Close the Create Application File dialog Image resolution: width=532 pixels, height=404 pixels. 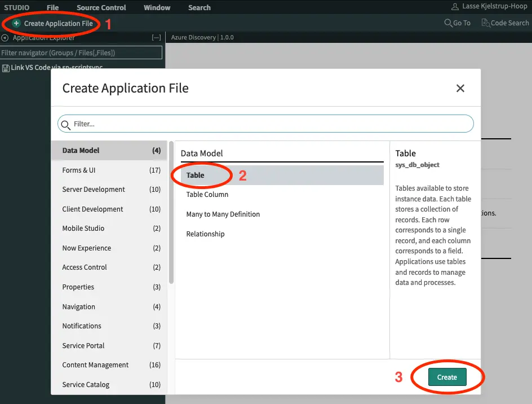(460, 88)
